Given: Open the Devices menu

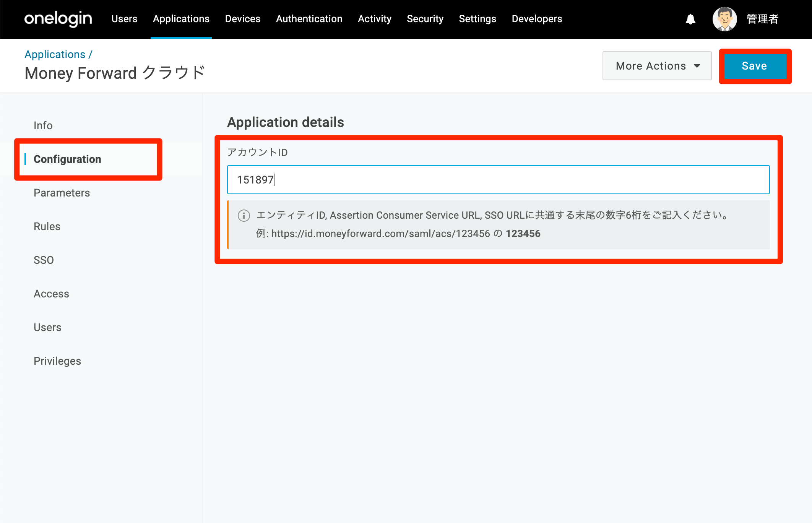Looking at the screenshot, I should coord(243,19).
